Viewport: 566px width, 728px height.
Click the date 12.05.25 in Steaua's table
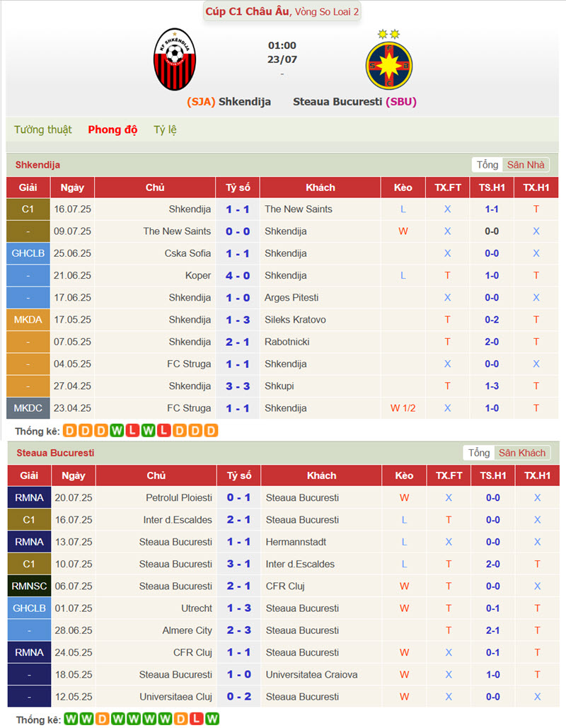(74, 697)
